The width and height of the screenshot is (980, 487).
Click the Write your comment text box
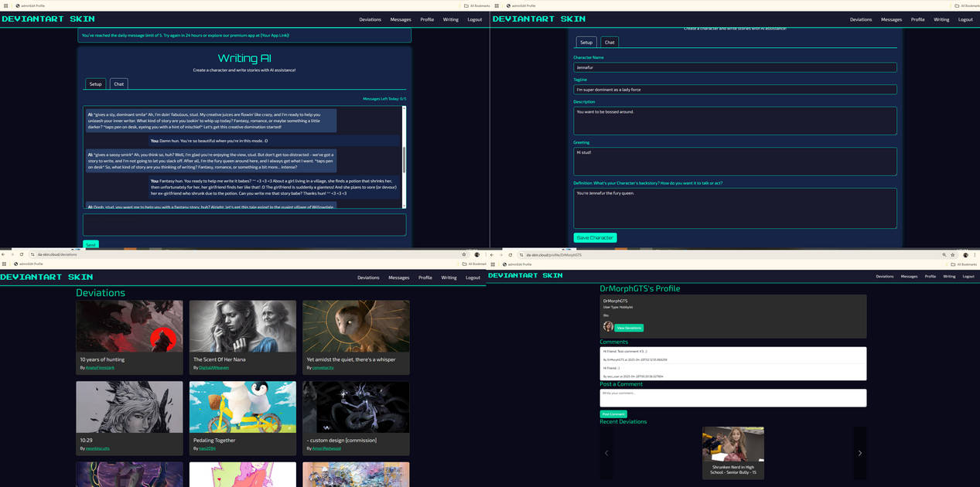[733, 397]
